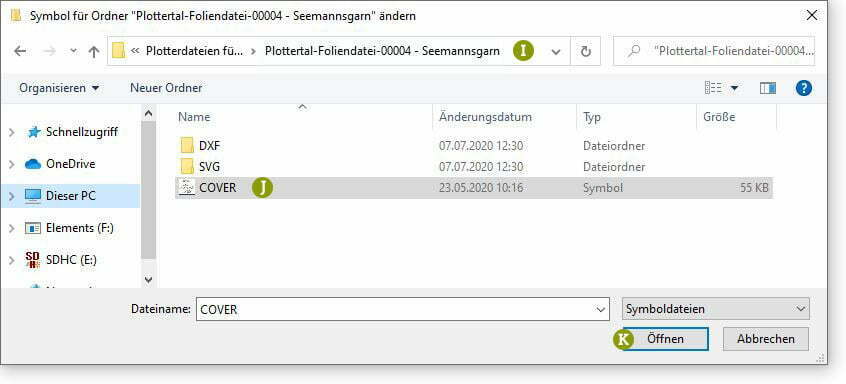Viewport: 846px width, 384px height.
Task: Expand the SDHC (E:) node
Action: (12, 260)
